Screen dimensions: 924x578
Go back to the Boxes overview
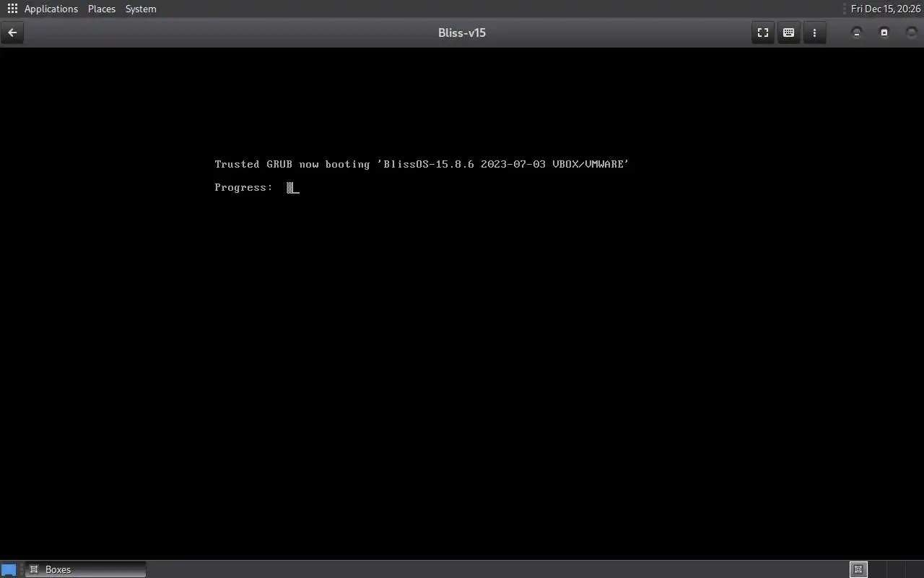click(x=12, y=33)
